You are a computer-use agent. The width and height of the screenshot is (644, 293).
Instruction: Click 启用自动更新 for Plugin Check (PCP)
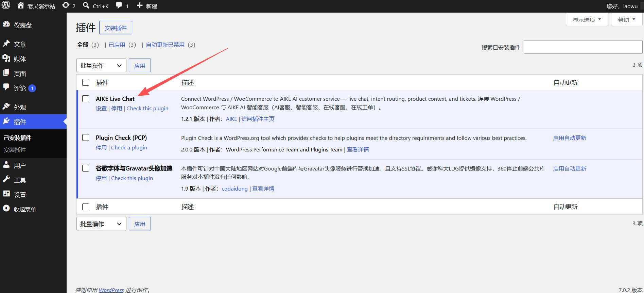pyautogui.click(x=570, y=138)
